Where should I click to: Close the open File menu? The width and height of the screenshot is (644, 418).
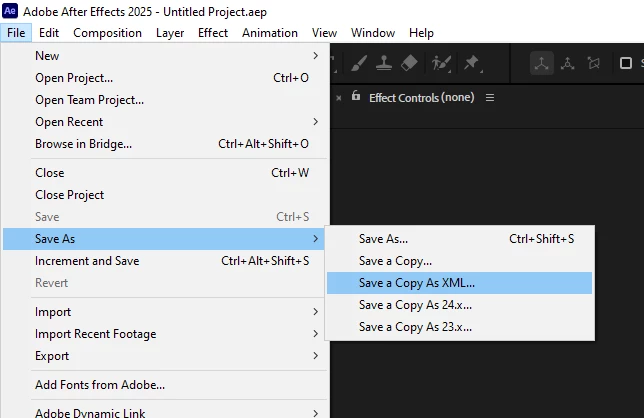click(16, 33)
